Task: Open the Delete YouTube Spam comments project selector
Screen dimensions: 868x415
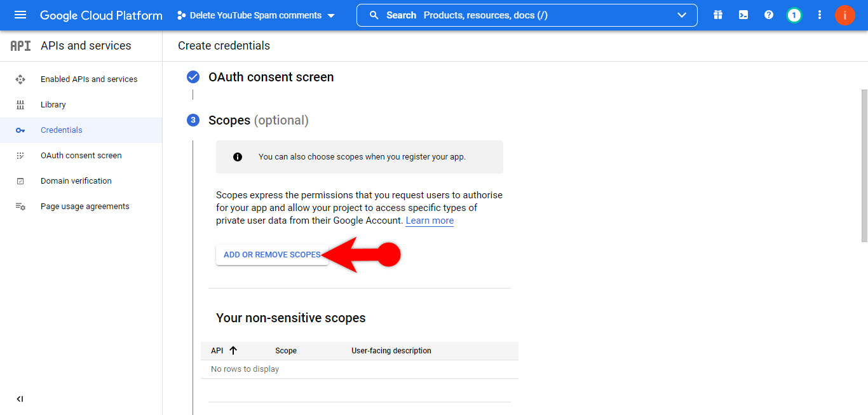Action: [x=255, y=15]
